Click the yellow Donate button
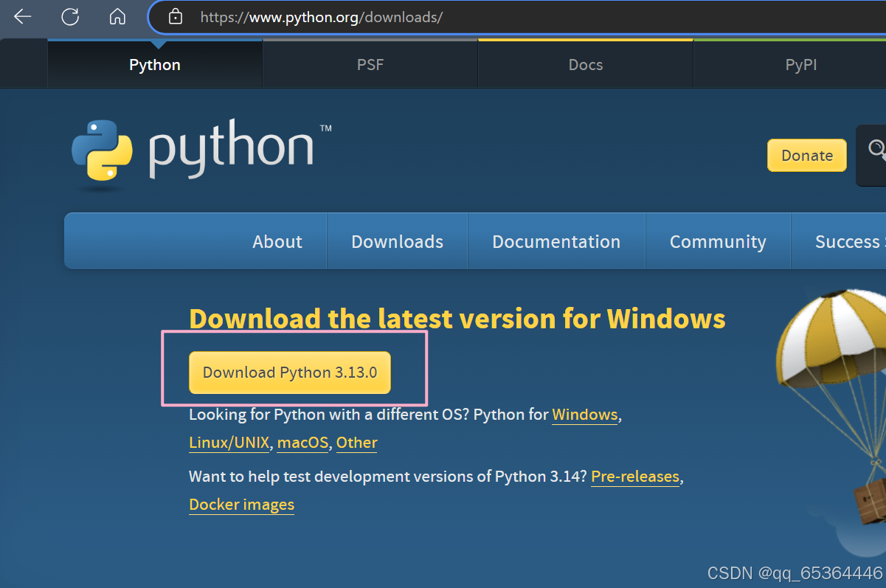The image size is (886, 588). pyautogui.click(x=807, y=156)
